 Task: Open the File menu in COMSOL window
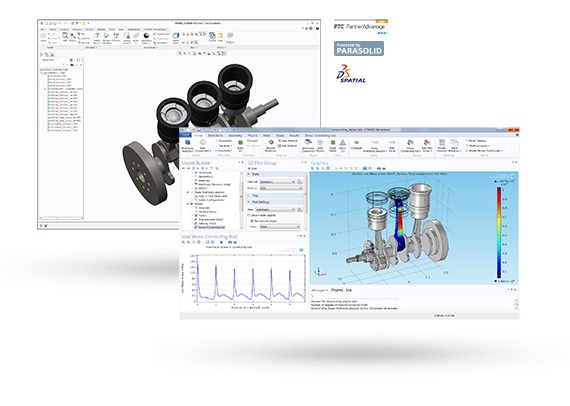pos(185,135)
